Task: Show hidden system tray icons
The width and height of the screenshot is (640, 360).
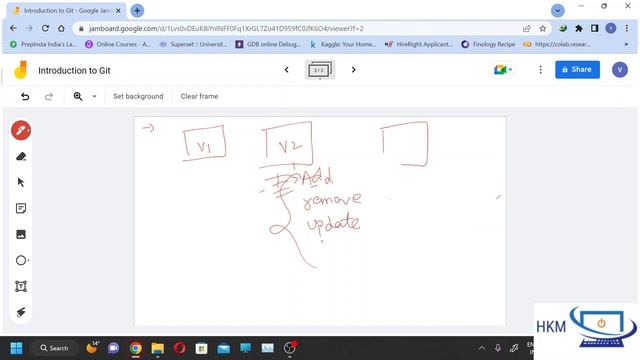Action: point(482,348)
